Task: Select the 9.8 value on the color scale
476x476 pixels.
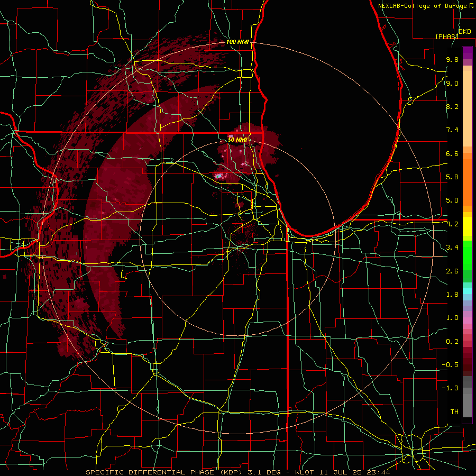Action: (452, 60)
